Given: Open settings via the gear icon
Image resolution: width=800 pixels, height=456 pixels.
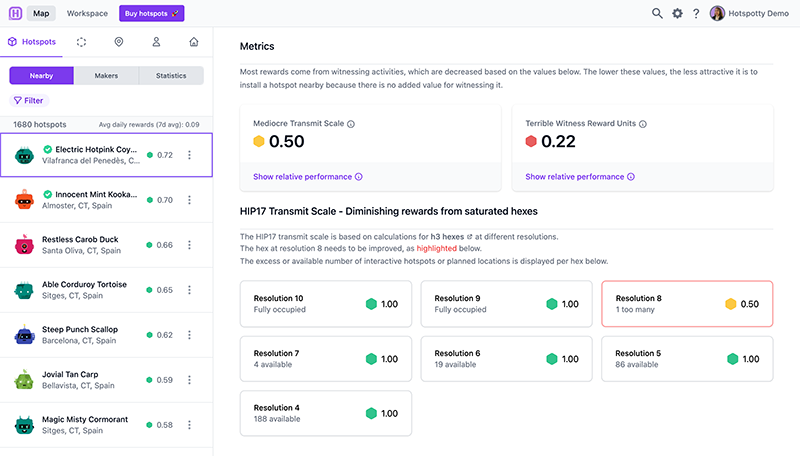Looking at the screenshot, I should (x=677, y=13).
